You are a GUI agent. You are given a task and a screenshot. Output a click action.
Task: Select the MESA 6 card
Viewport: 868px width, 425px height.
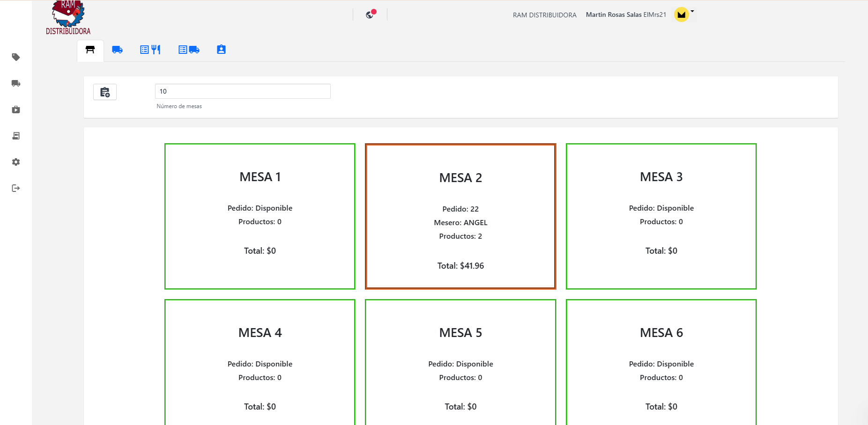[x=661, y=362]
